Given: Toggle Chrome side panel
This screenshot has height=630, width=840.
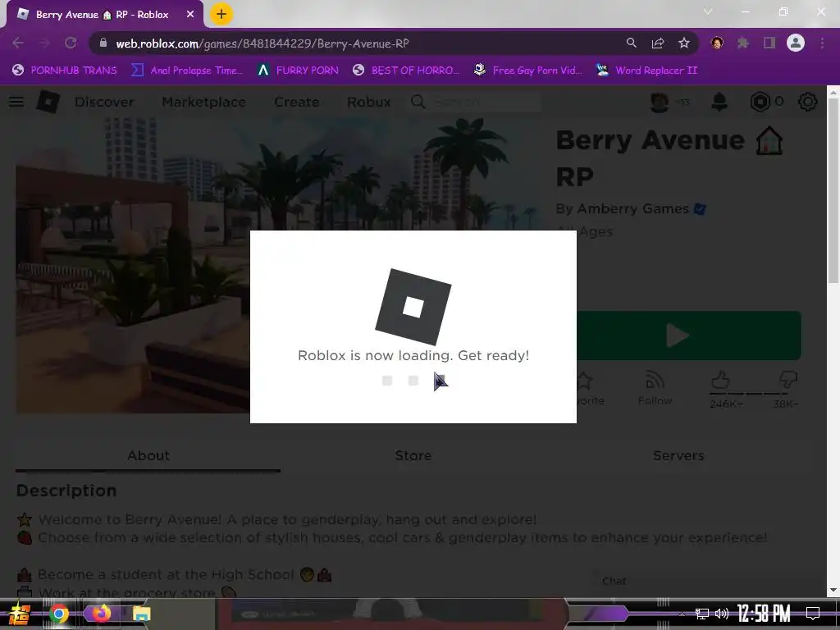Looking at the screenshot, I should 769,43.
